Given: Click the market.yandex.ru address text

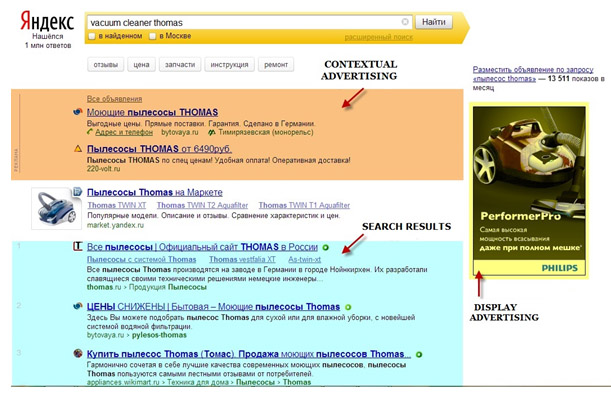Looking at the screenshot, I should [x=115, y=225].
